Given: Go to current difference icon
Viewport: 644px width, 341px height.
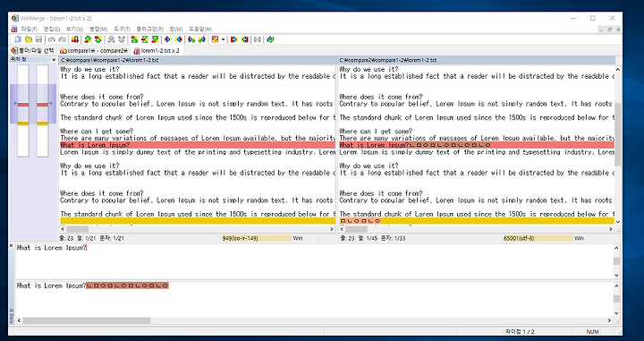Looking at the screenshot, I should [145, 39].
